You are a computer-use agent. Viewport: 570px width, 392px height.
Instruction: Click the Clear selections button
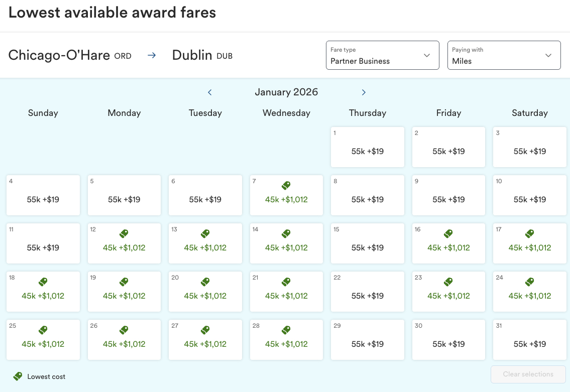(528, 374)
